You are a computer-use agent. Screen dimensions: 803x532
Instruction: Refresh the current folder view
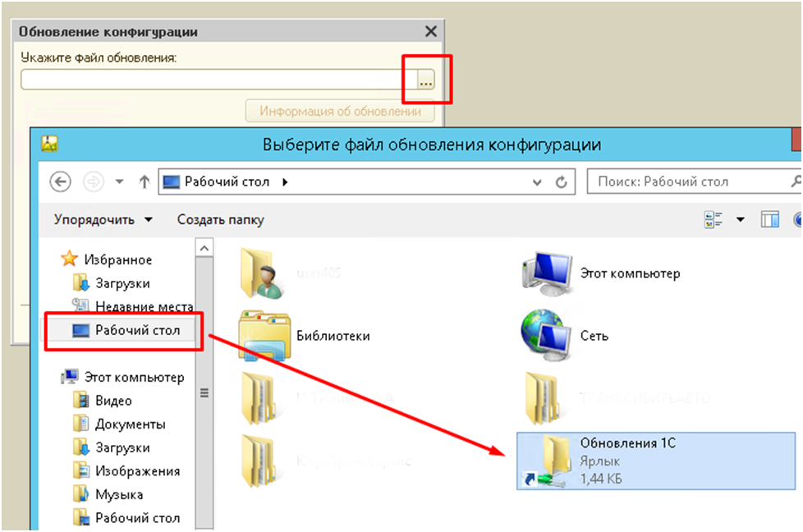[562, 182]
